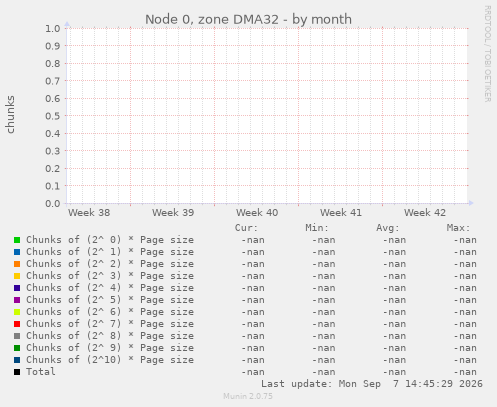Image resolution: width=497 pixels, height=407 pixels.
Task: Click the 'Last update: Mon Sep 7 14:45:29 2026' text
Action: click(x=372, y=384)
